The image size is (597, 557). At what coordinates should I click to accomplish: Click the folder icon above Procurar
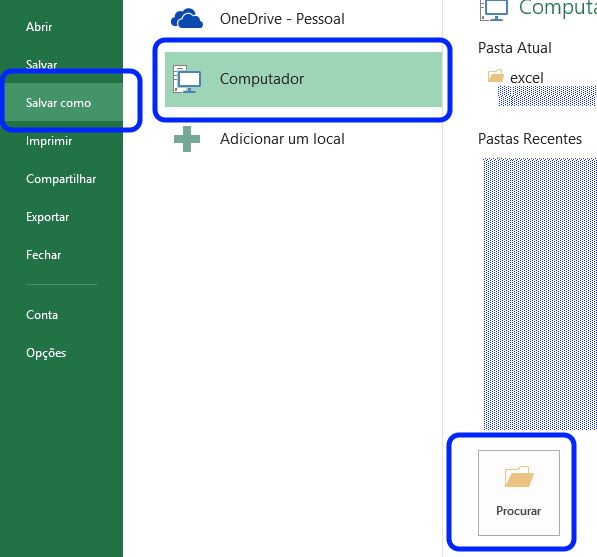click(519, 476)
